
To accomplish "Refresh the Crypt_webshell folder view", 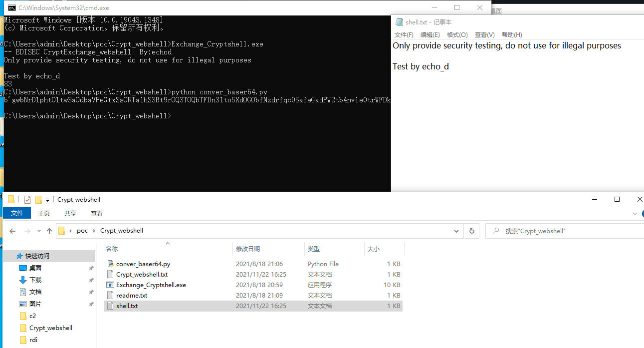I will click(x=471, y=231).
